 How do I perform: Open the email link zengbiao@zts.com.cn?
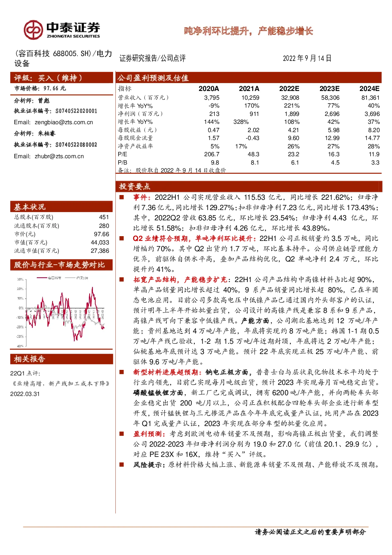point(64,122)
